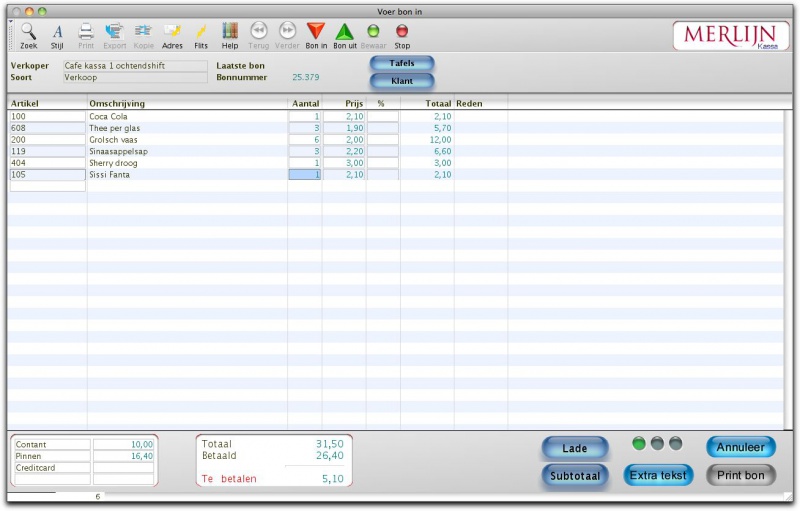Click the red Bon in arrow
800x511 pixels.
point(316,32)
